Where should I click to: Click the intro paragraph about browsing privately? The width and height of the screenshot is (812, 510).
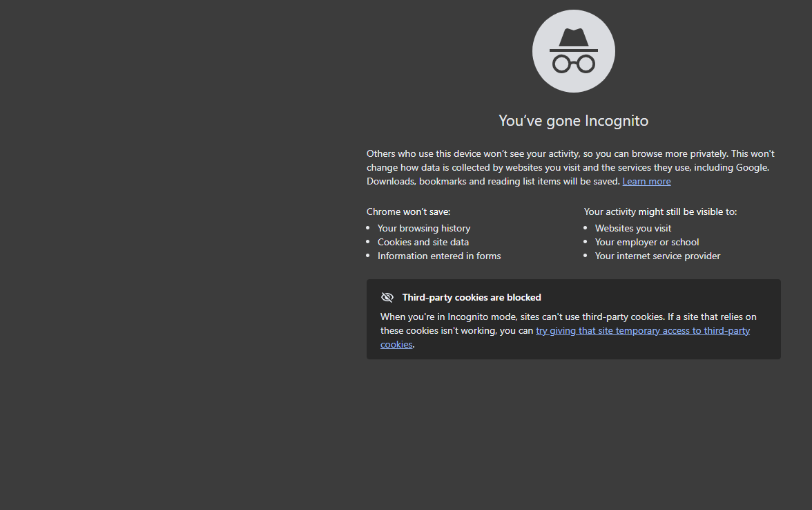pyautogui.click(x=570, y=167)
